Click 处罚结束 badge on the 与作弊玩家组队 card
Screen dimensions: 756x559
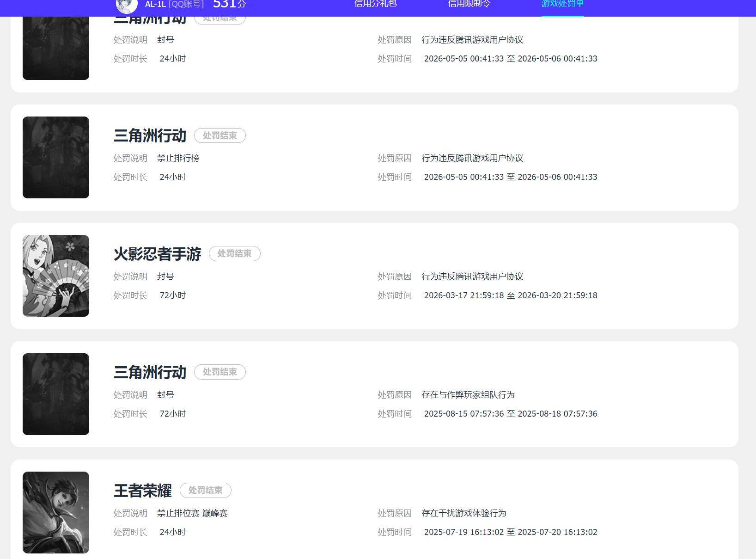tap(220, 372)
